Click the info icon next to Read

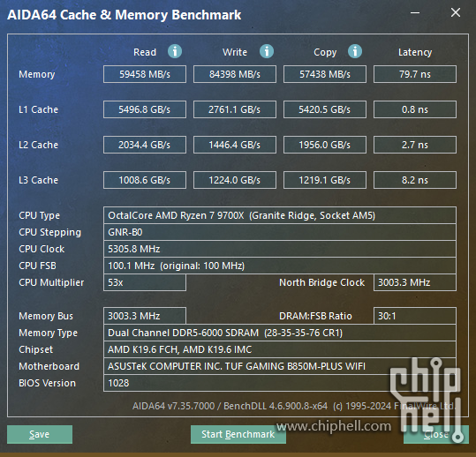[x=175, y=51]
